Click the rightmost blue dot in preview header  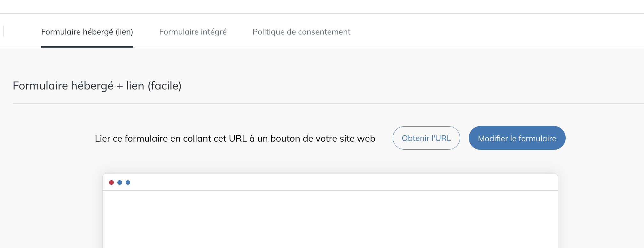[128, 182]
